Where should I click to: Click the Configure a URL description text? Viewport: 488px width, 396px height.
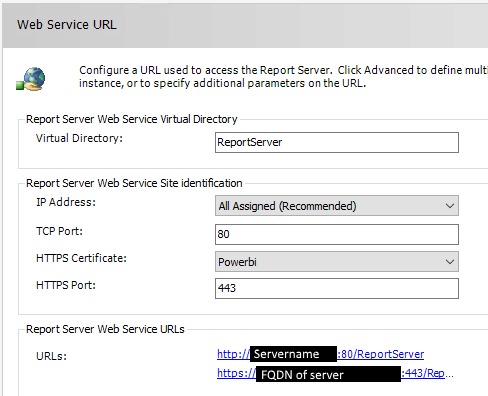coord(283,77)
